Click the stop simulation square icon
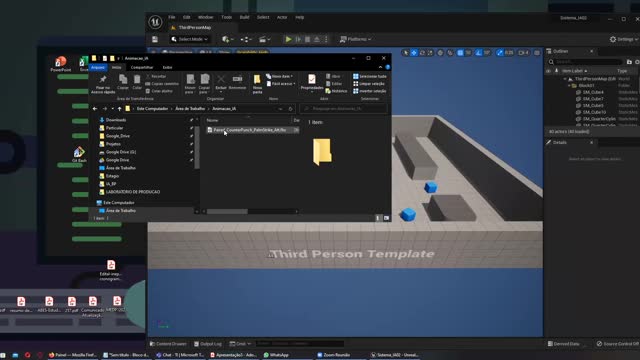Screen dimensions: 640x360 [x=307, y=39]
